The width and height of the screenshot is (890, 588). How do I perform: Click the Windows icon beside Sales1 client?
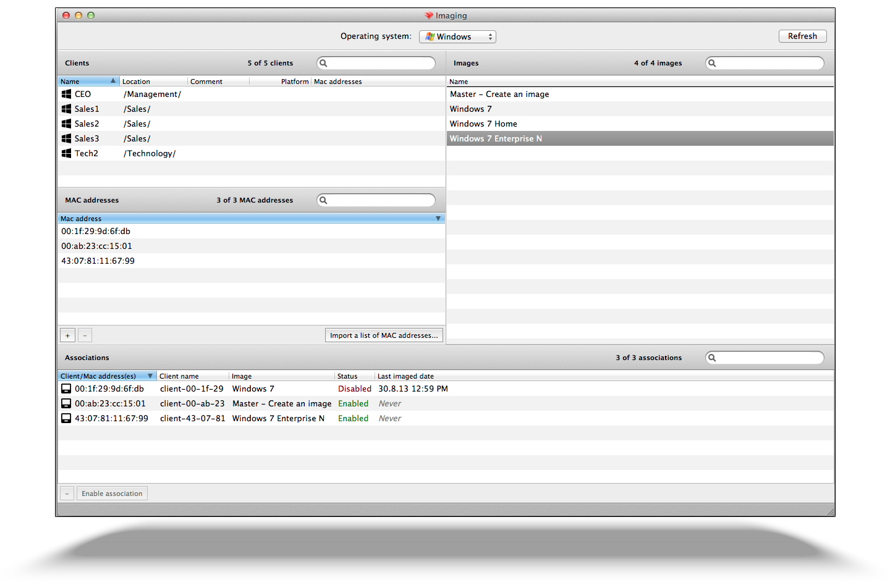66,109
